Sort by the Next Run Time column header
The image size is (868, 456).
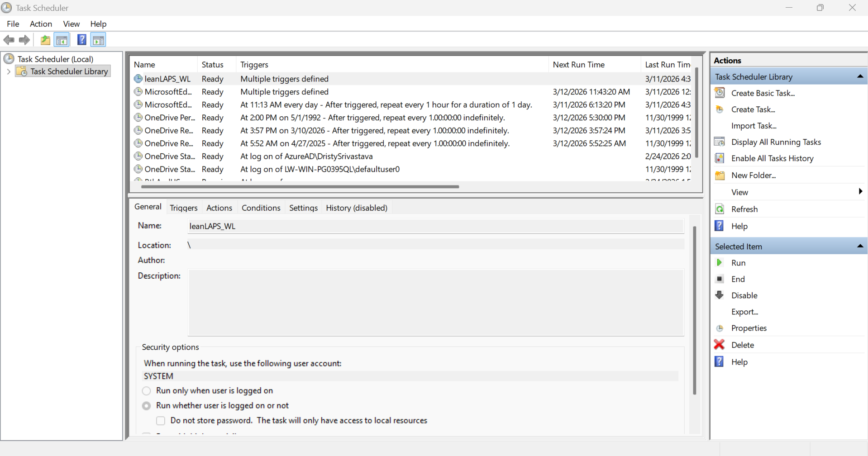point(595,65)
